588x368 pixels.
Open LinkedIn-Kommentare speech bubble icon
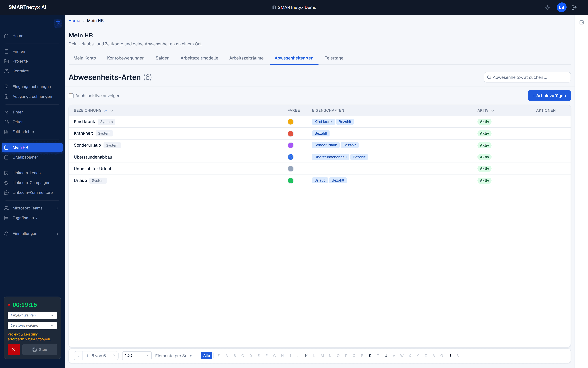(7, 193)
